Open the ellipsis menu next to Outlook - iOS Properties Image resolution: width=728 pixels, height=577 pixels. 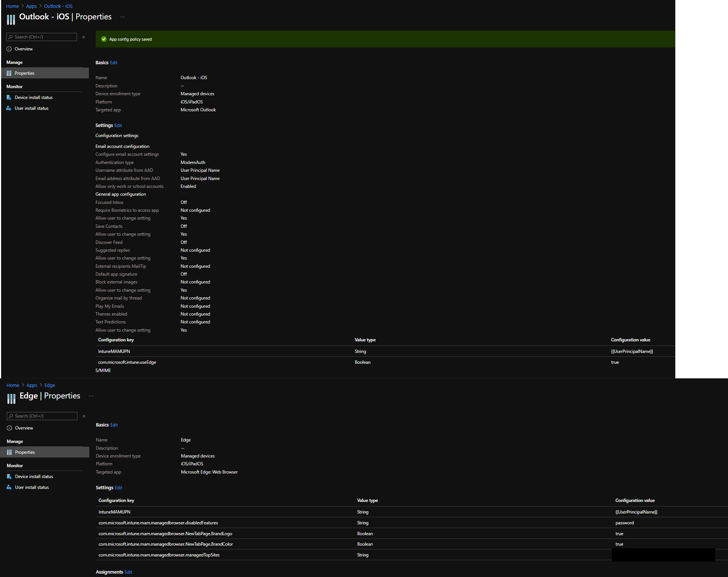pyautogui.click(x=122, y=17)
